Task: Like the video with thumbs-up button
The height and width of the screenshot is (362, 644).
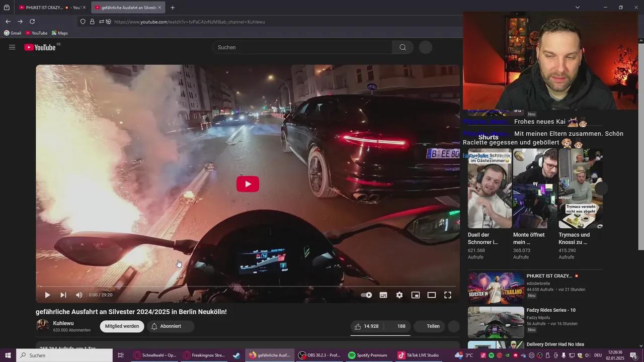Action: [366, 326]
